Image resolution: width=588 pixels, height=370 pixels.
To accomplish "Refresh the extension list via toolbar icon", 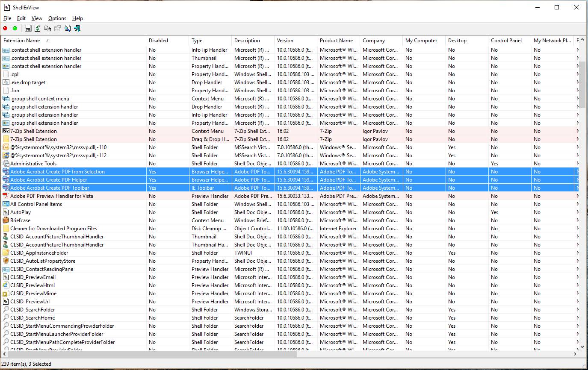I will (x=38, y=28).
